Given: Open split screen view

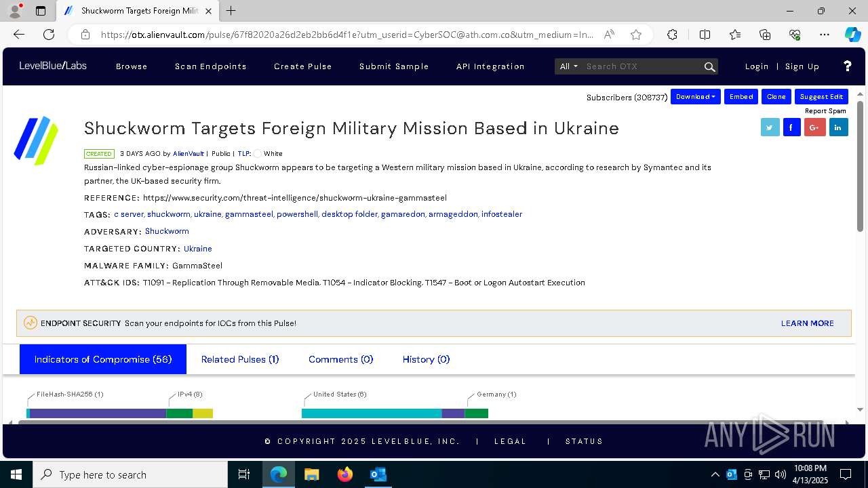Looking at the screenshot, I should click(705, 35).
